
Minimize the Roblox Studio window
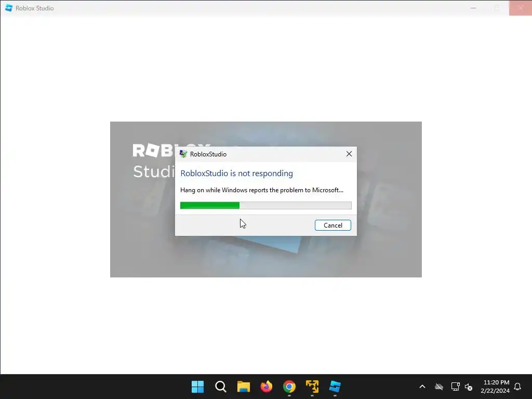click(x=473, y=8)
